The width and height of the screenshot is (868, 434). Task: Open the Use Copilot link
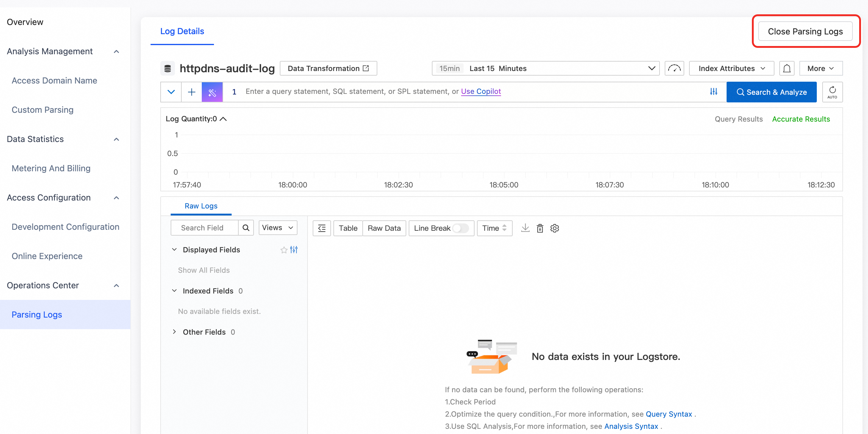(481, 91)
